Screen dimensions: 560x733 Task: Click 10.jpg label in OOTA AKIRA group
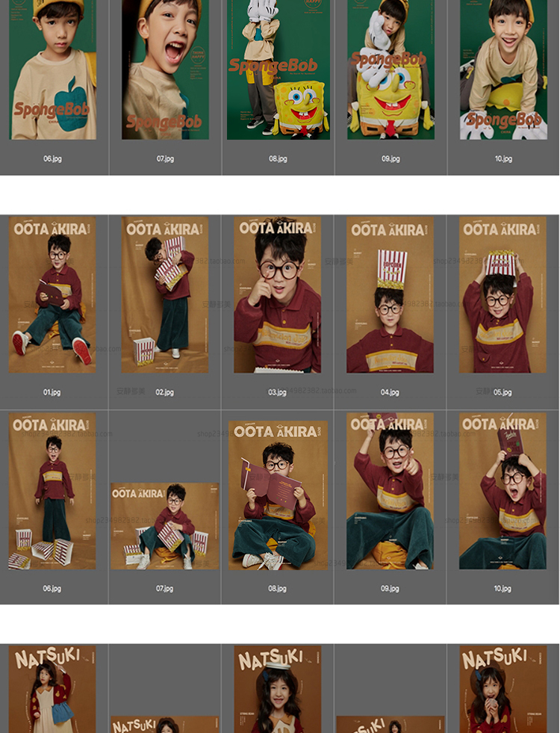tap(503, 589)
